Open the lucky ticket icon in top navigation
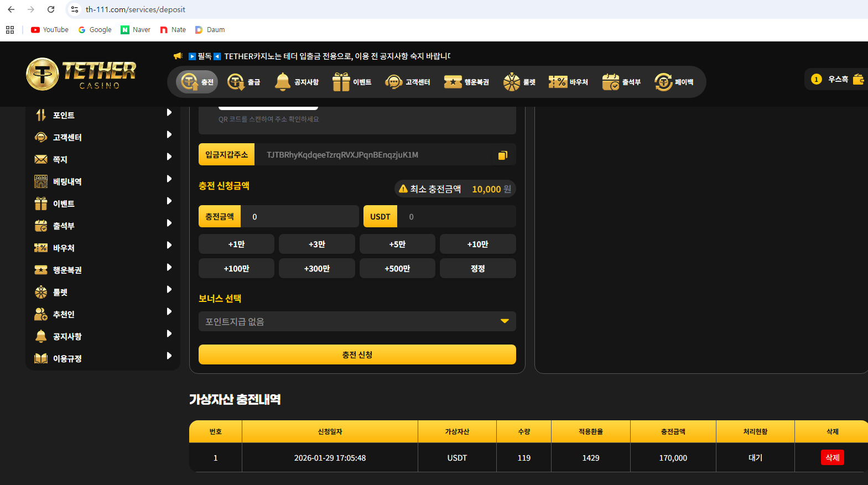 pos(453,82)
